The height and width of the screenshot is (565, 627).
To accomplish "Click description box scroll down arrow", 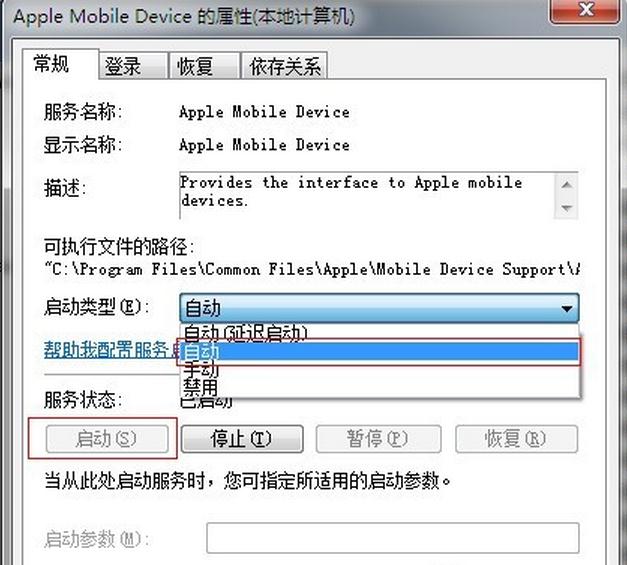I will click(566, 208).
